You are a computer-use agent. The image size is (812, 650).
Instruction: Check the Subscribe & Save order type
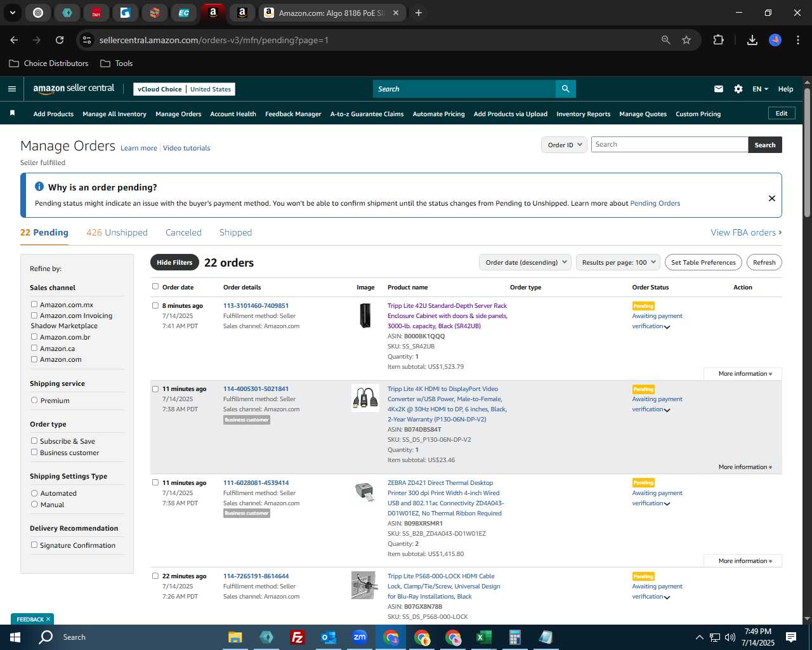(34, 441)
